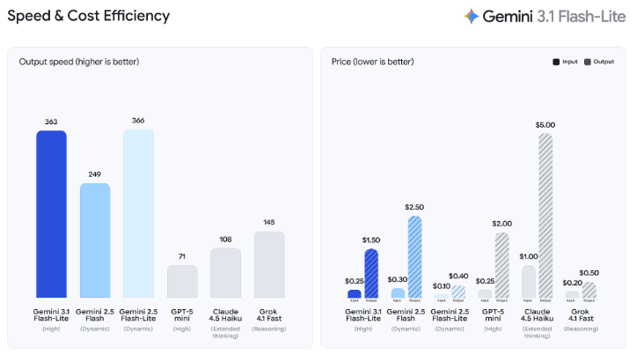Click the $2.50 Gemini 2.5 Flash output bar
The width and height of the screenshot is (644, 362).
click(415, 257)
